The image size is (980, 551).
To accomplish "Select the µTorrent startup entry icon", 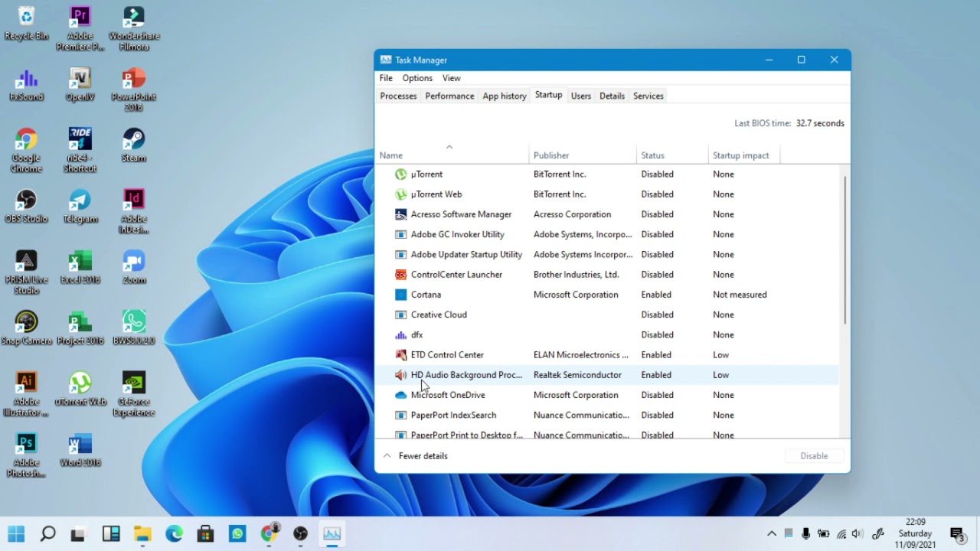I will pyautogui.click(x=400, y=174).
